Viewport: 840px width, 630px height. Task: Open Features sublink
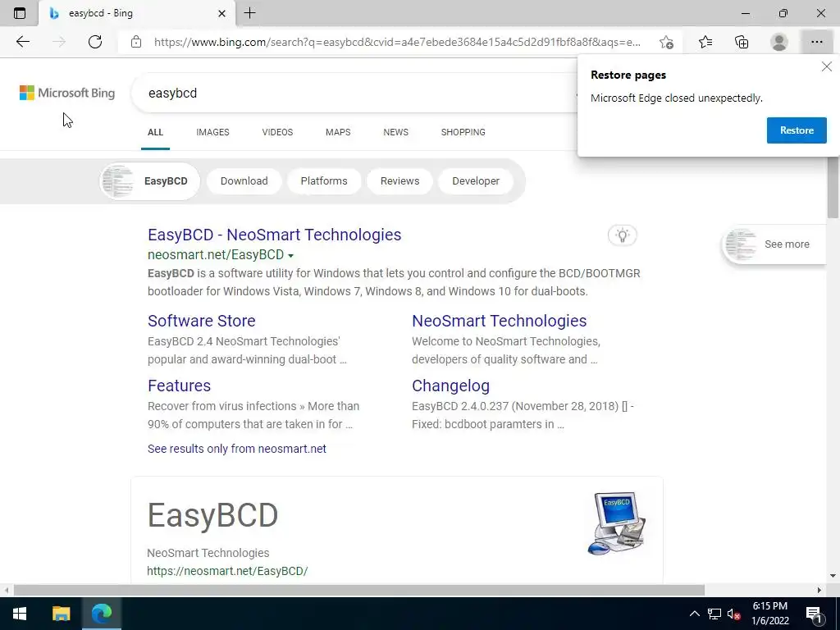[179, 386]
